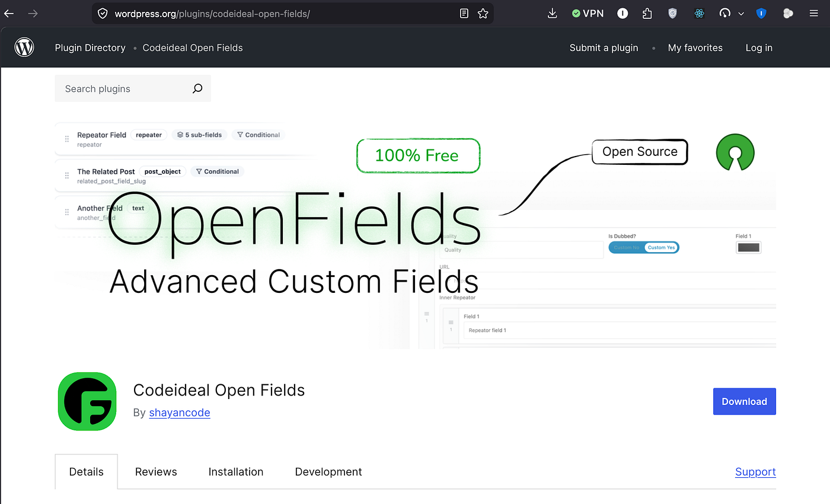Screen dimensions: 830x504
Task: Open the blue Bitwarden shield extension
Action: [x=761, y=13]
